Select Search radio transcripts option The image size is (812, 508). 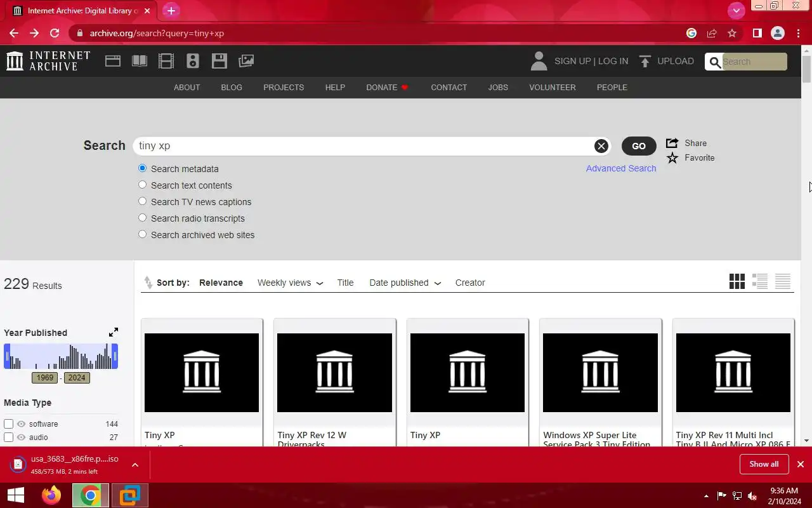pos(142,218)
